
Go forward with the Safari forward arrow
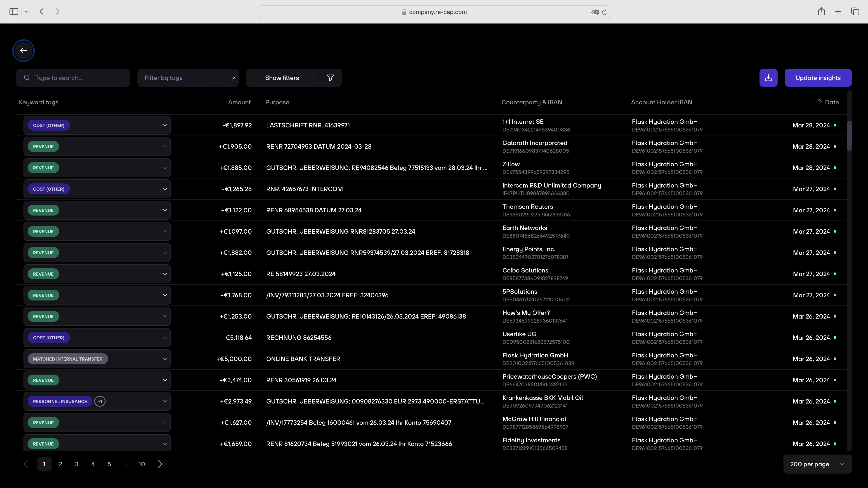tap(58, 12)
